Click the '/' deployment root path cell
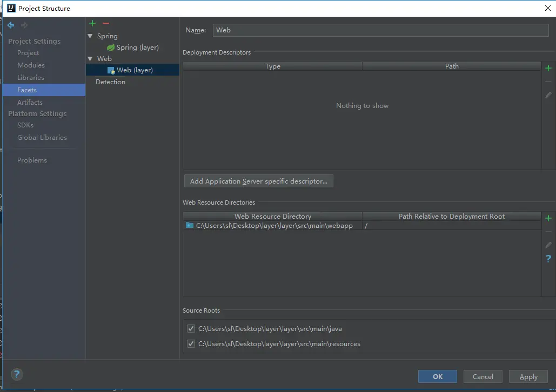 452,225
